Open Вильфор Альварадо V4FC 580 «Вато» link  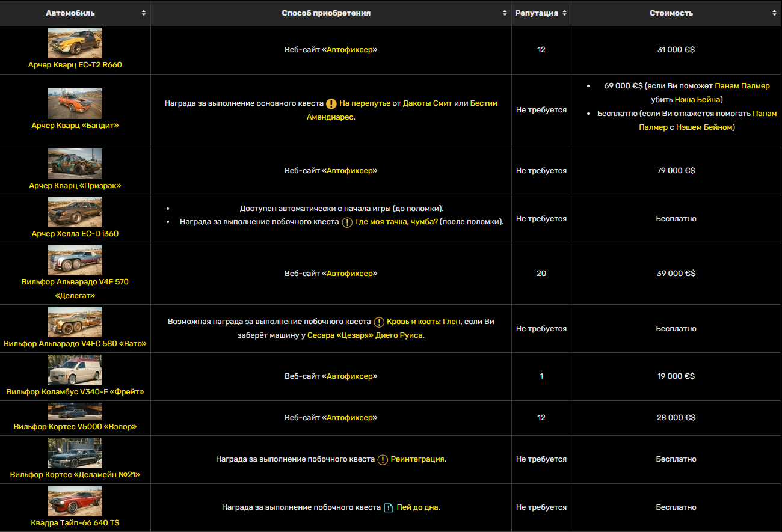click(75, 344)
